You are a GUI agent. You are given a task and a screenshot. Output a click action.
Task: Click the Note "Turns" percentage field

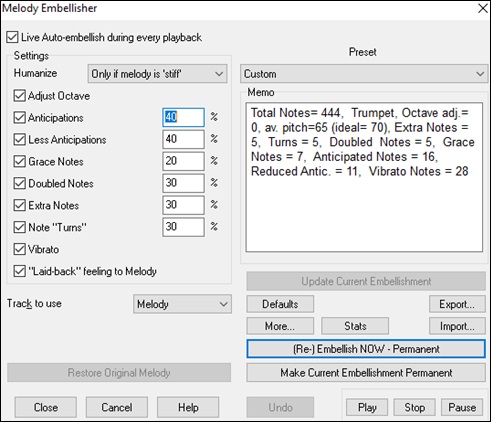coord(183,227)
